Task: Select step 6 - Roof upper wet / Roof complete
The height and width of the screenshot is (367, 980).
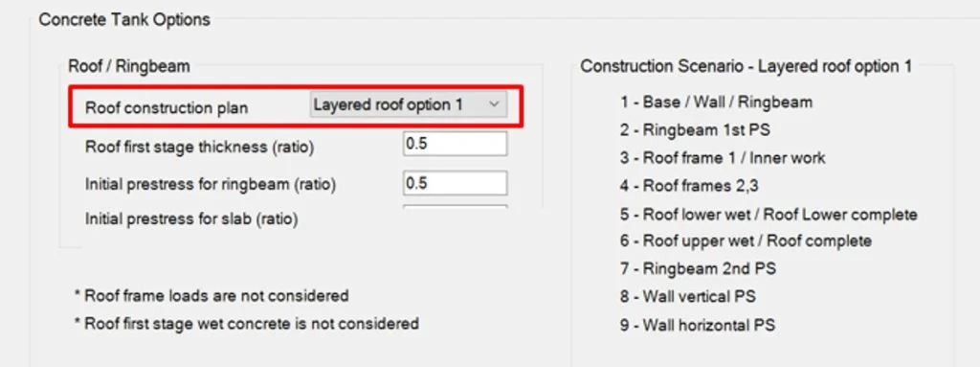Action: (x=746, y=241)
